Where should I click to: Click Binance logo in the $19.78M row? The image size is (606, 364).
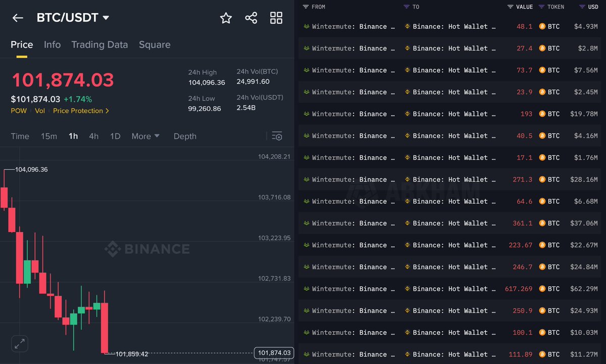pos(407,114)
